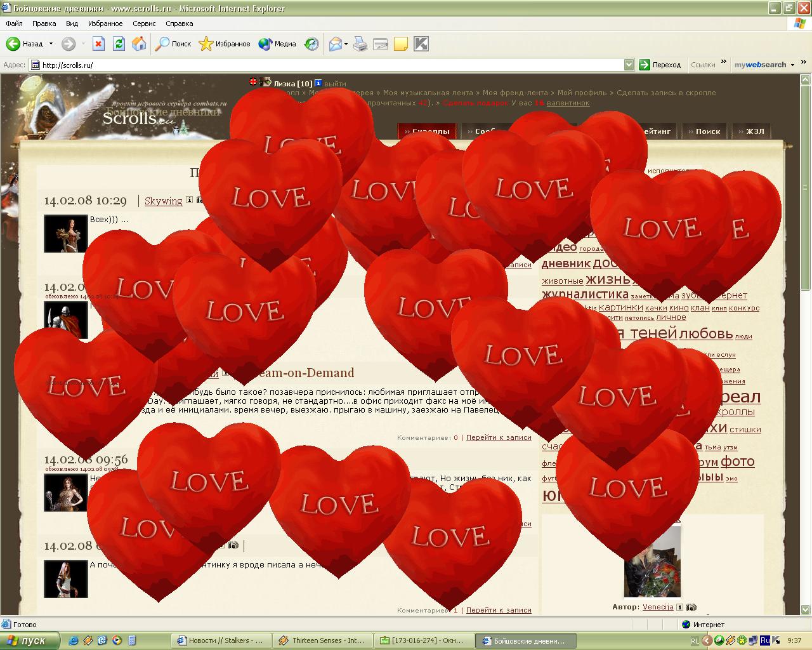Open Venecija author link

coord(658,607)
